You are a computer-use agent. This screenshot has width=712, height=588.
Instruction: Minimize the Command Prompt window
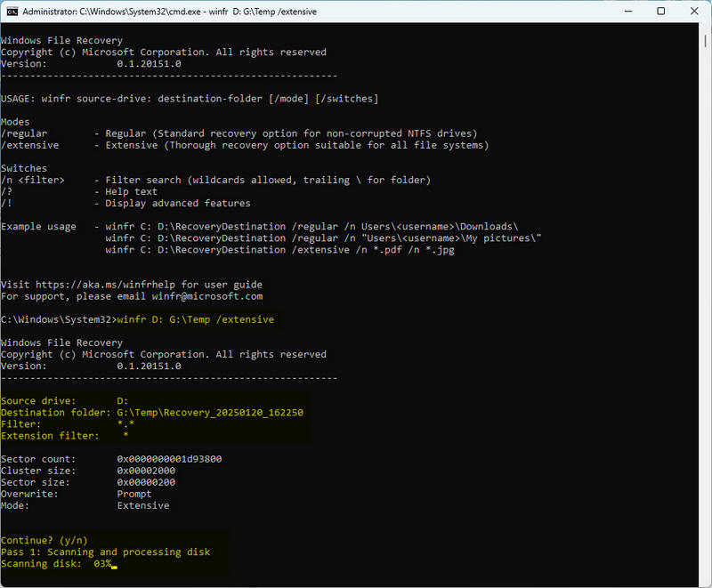628,12
